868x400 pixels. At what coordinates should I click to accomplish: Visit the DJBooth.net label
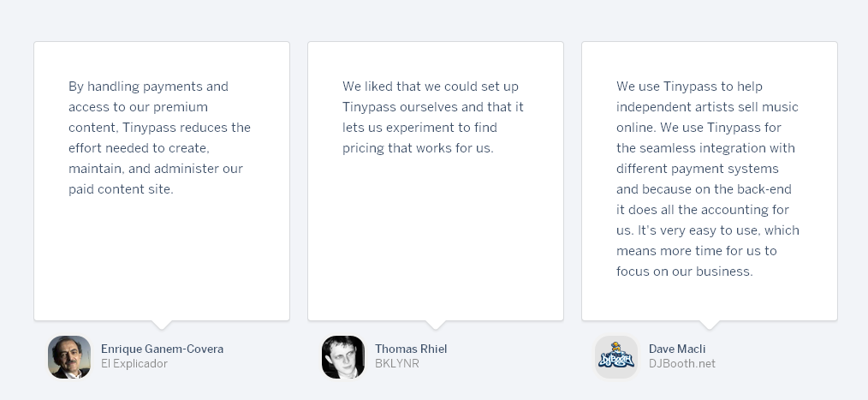(x=681, y=363)
